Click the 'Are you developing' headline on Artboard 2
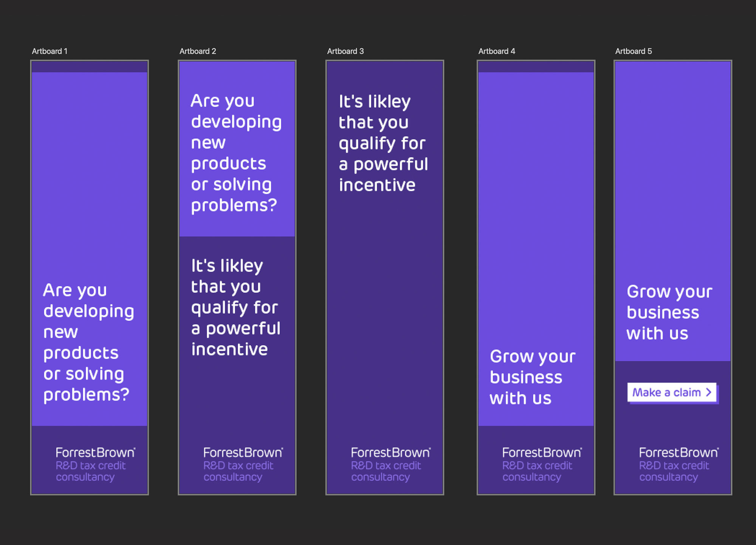 point(235,153)
